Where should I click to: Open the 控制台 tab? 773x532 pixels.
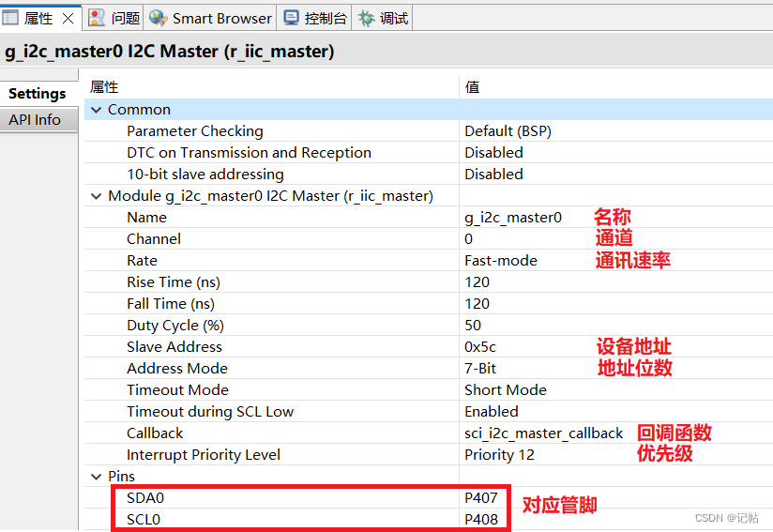point(315,18)
